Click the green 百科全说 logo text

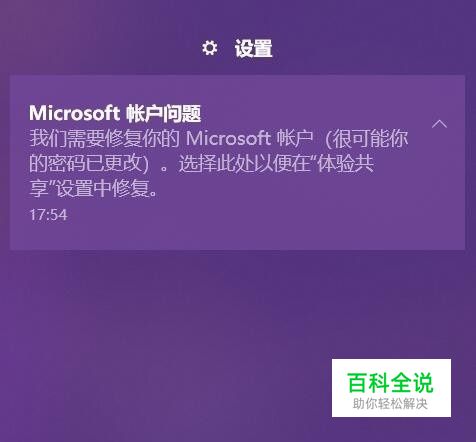tap(390, 383)
